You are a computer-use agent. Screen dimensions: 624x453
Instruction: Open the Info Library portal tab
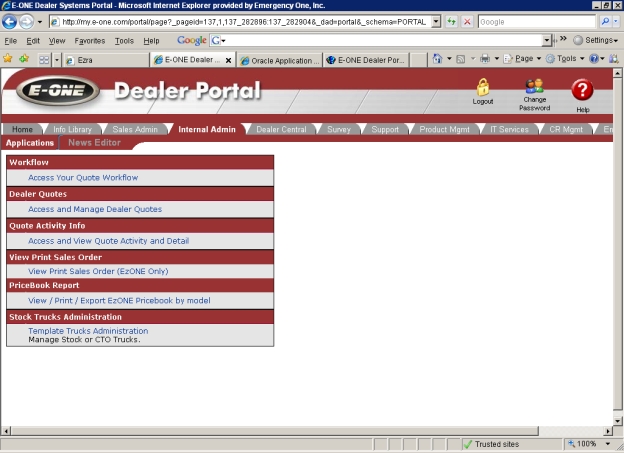72,129
